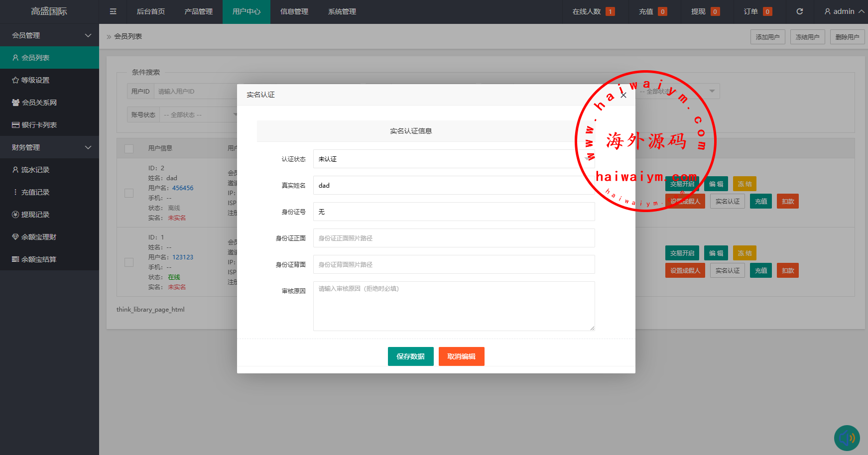Check the checkbox for user ID 1
The width and height of the screenshot is (868, 455).
tap(129, 262)
